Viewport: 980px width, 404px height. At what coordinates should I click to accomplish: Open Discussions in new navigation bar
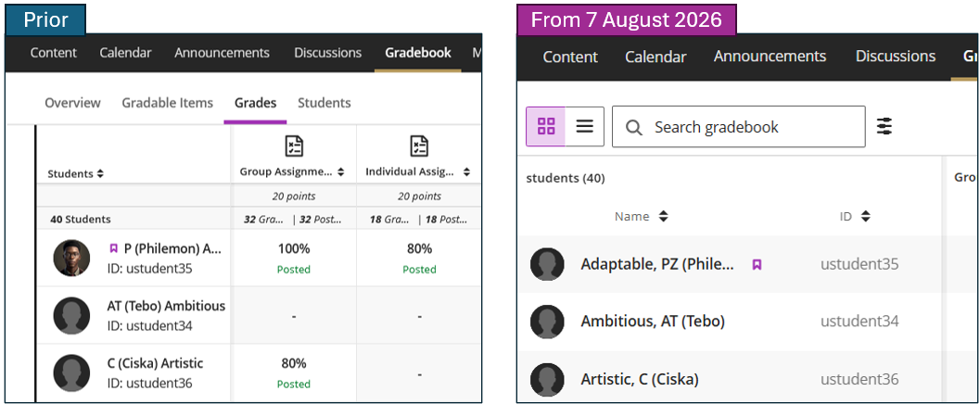point(896,57)
